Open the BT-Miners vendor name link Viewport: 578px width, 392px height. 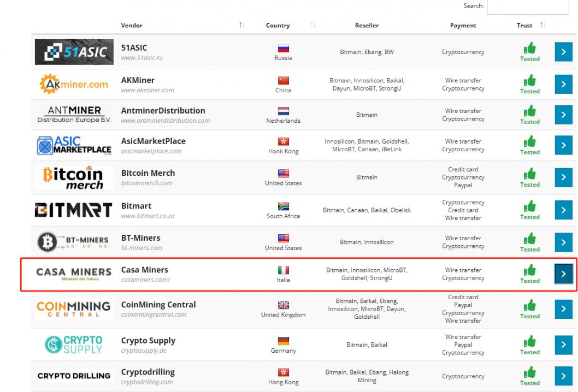[140, 238]
